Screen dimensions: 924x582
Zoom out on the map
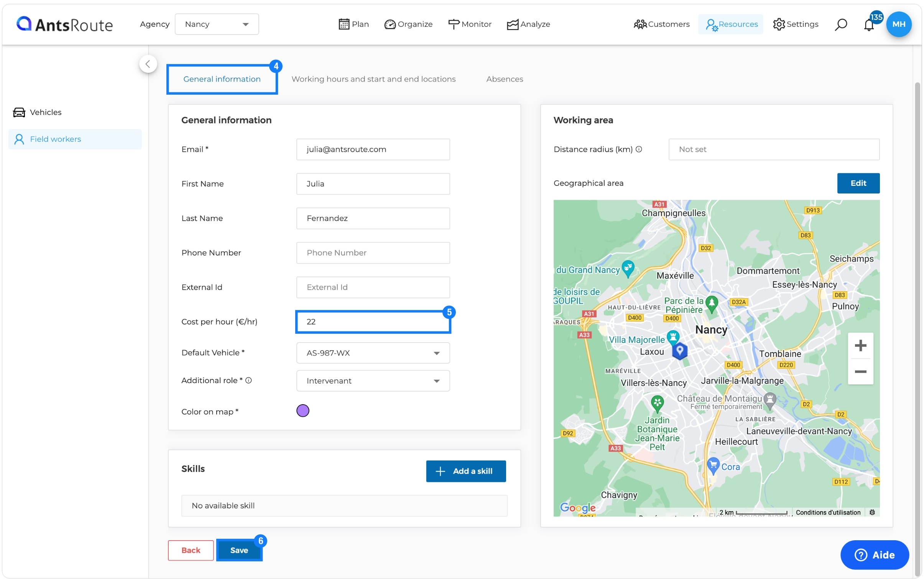coord(861,372)
